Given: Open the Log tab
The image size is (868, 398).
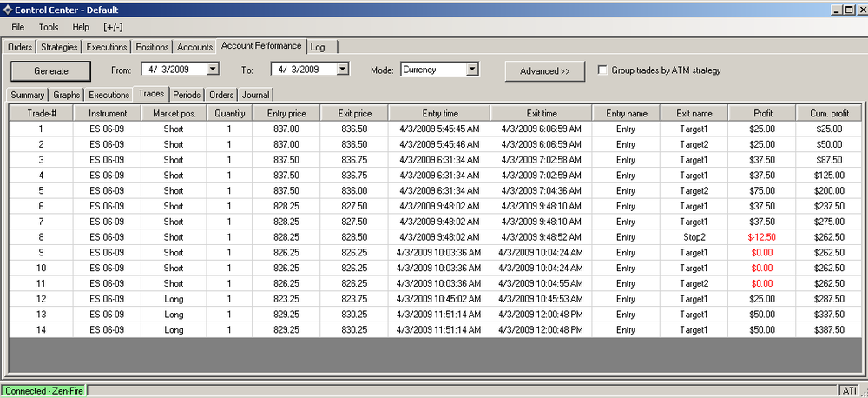Looking at the screenshot, I should (321, 47).
